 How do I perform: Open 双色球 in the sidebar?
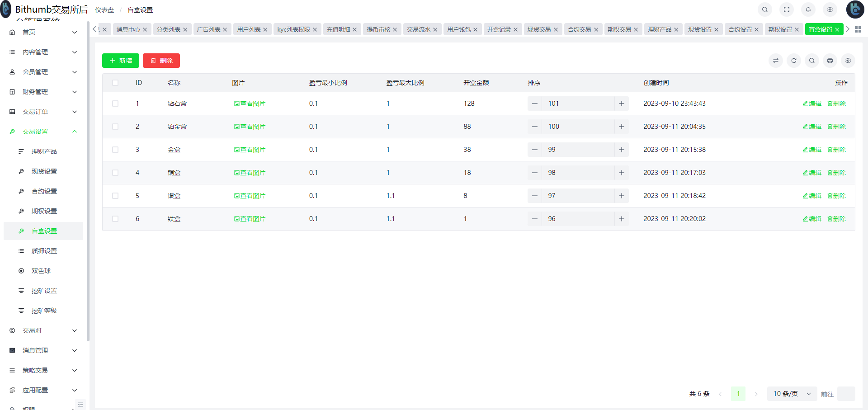click(41, 271)
